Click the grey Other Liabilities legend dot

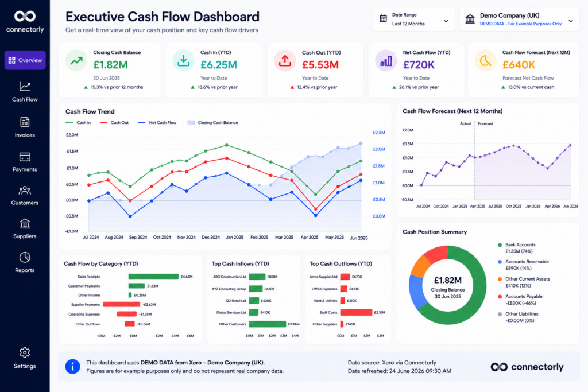coord(500,314)
